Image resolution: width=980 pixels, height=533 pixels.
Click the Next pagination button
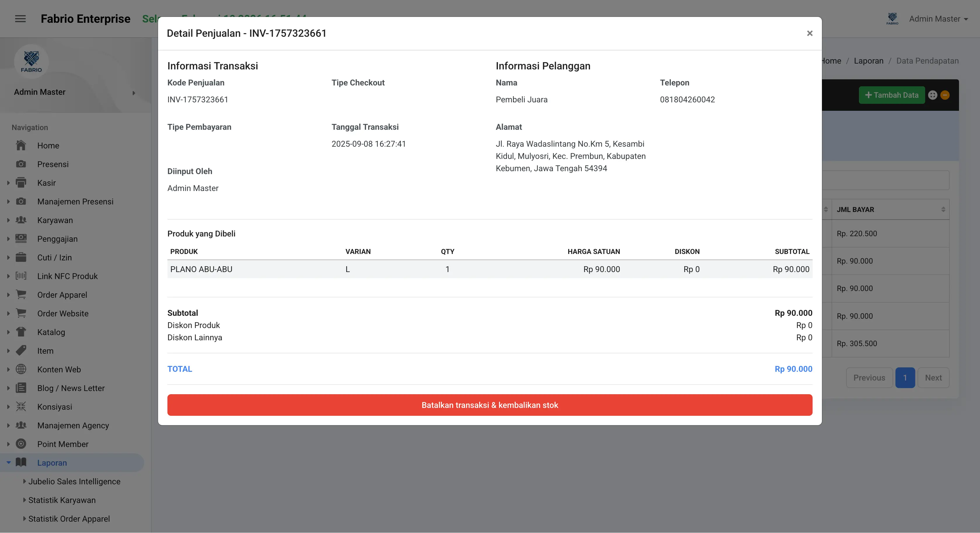pos(933,377)
